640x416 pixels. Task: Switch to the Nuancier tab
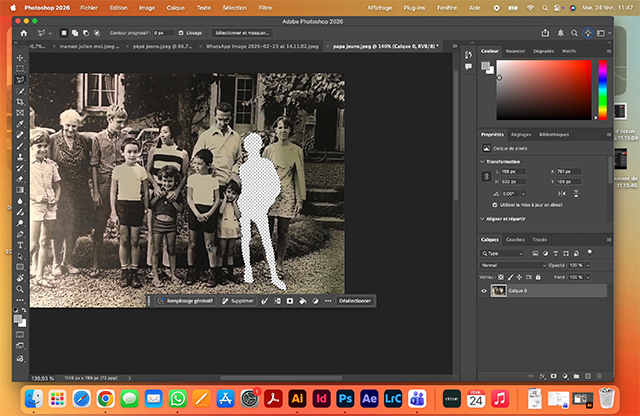(515, 51)
